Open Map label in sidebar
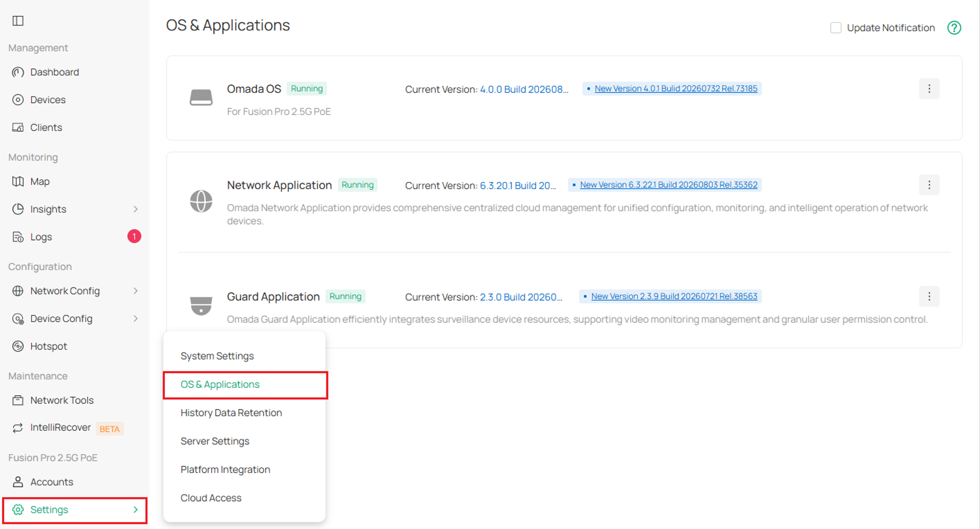This screenshot has width=980, height=529. coord(40,182)
